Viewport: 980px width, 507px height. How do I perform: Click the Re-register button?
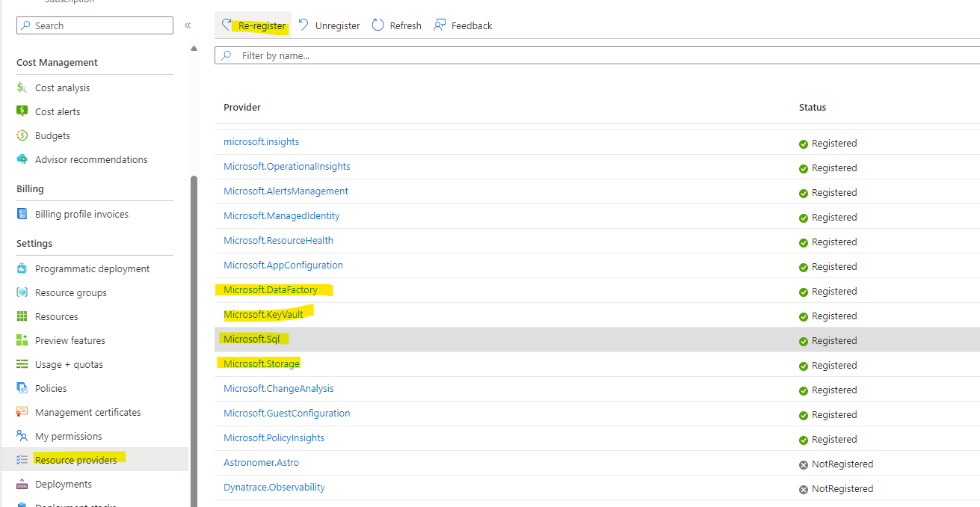click(x=254, y=25)
